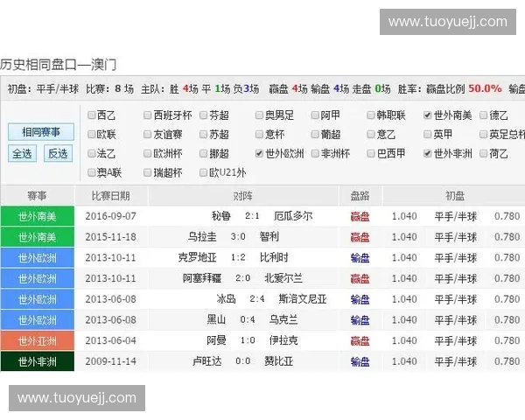Enable the 欧联 checkbox

(x=91, y=135)
